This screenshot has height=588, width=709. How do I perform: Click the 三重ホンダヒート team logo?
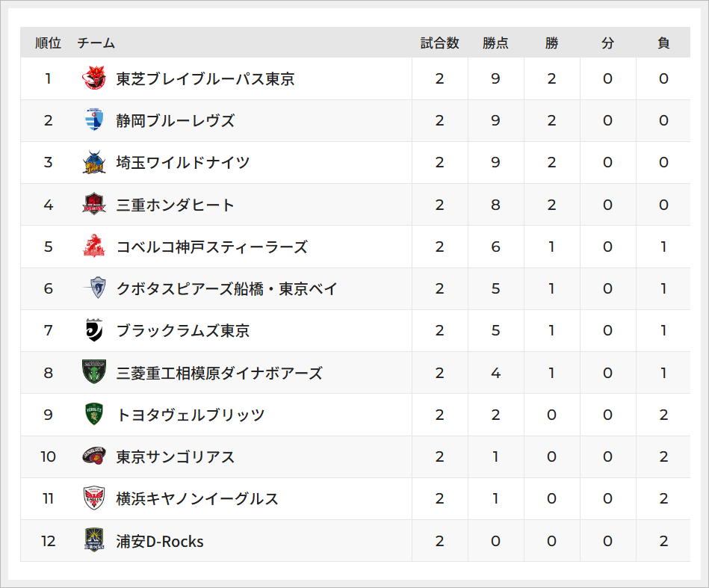coord(94,205)
